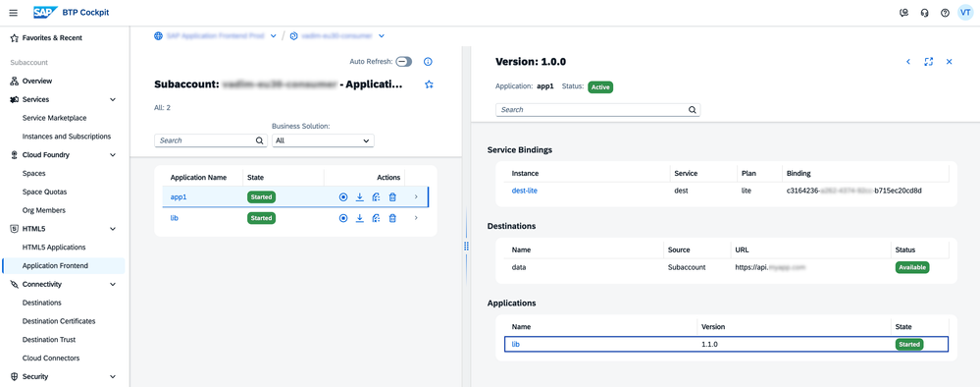Click the search magnifier in Version panel
980x387 pixels.
point(692,110)
